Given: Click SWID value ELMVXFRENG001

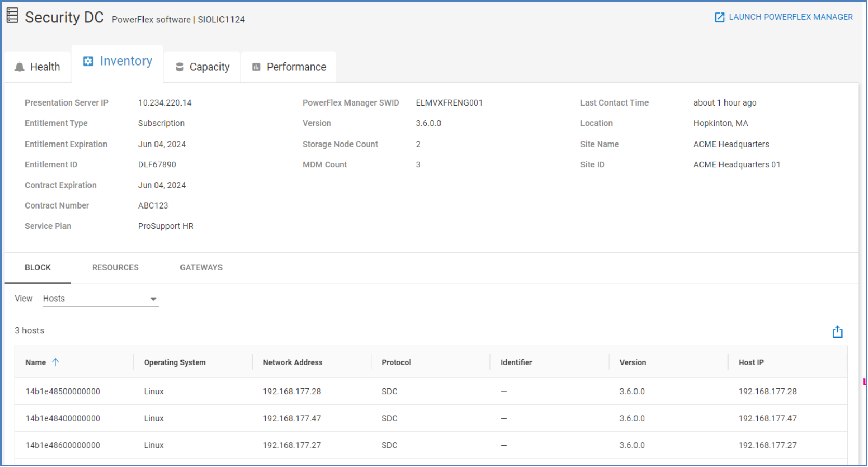Looking at the screenshot, I should pos(449,103).
